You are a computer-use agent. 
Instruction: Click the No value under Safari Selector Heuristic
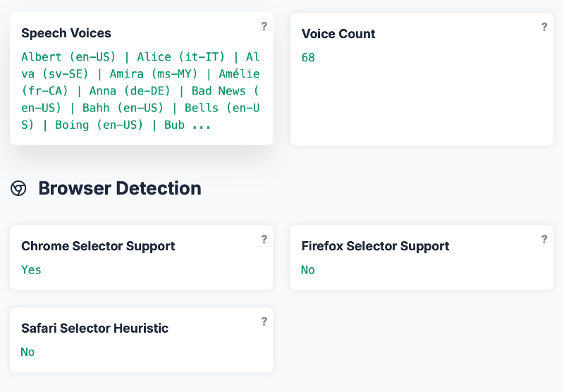tap(27, 351)
